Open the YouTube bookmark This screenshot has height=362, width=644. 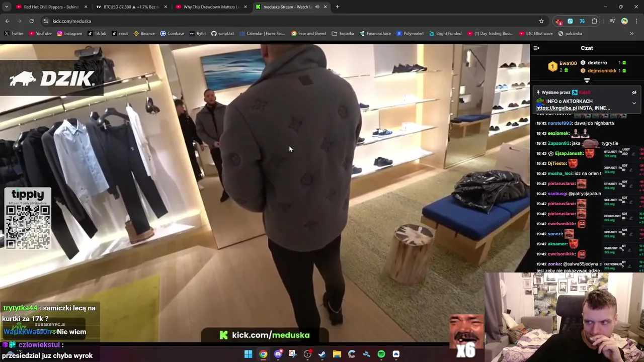[40, 34]
